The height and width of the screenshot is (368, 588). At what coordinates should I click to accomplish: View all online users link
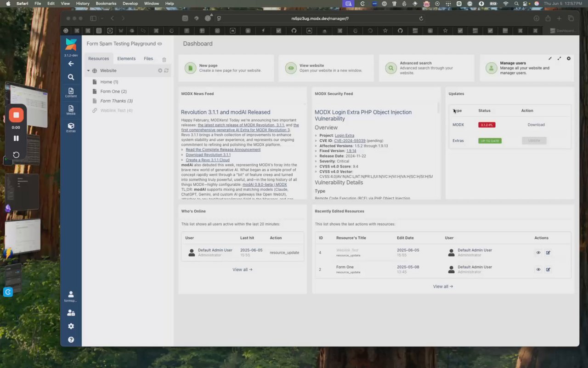click(243, 270)
